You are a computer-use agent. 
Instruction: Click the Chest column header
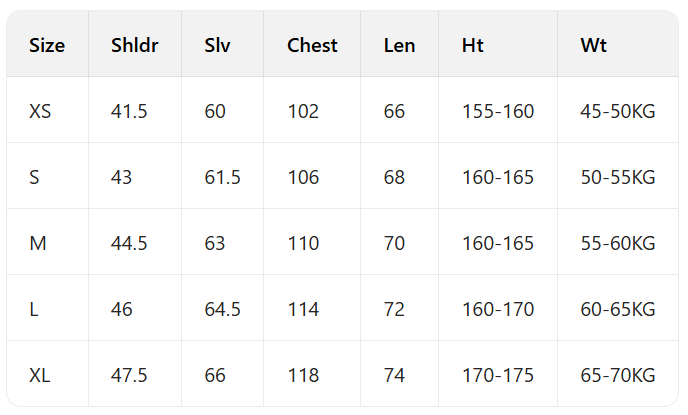tap(312, 45)
